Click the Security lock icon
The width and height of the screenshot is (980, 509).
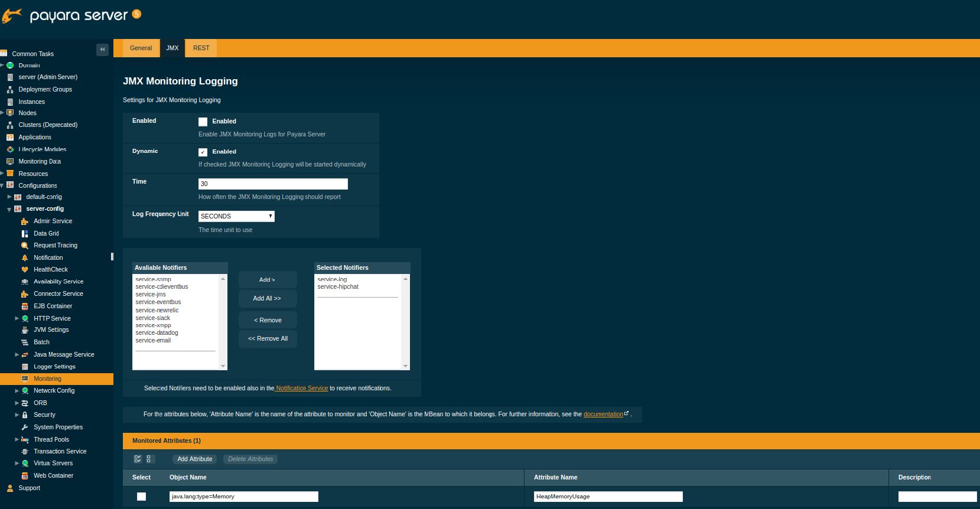25,415
